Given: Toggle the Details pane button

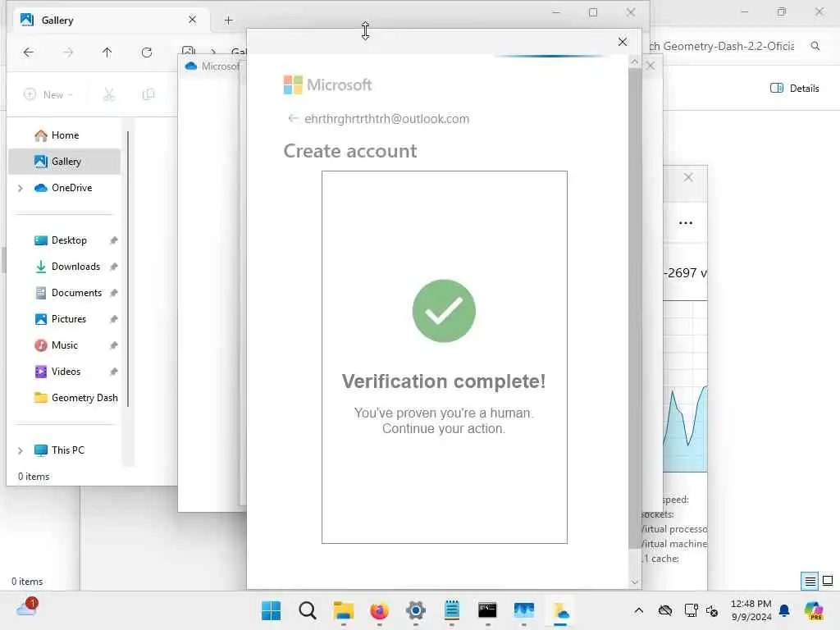Looking at the screenshot, I should point(794,89).
